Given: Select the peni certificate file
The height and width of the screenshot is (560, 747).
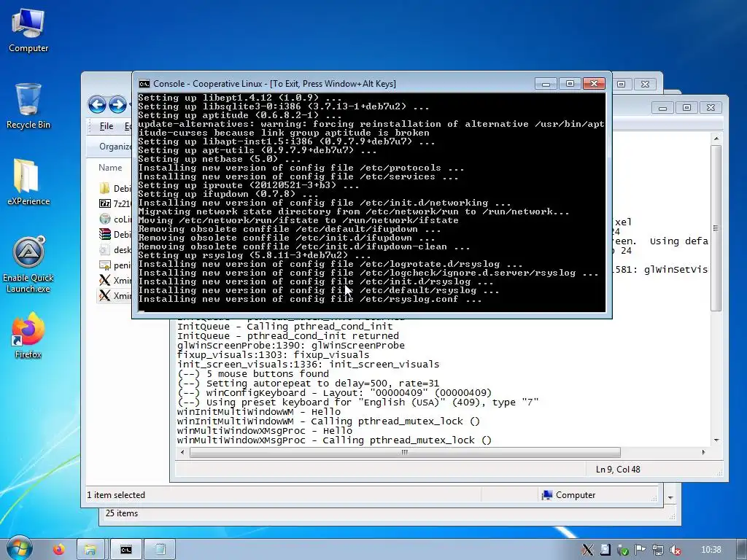Looking at the screenshot, I should tap(115, 265).
